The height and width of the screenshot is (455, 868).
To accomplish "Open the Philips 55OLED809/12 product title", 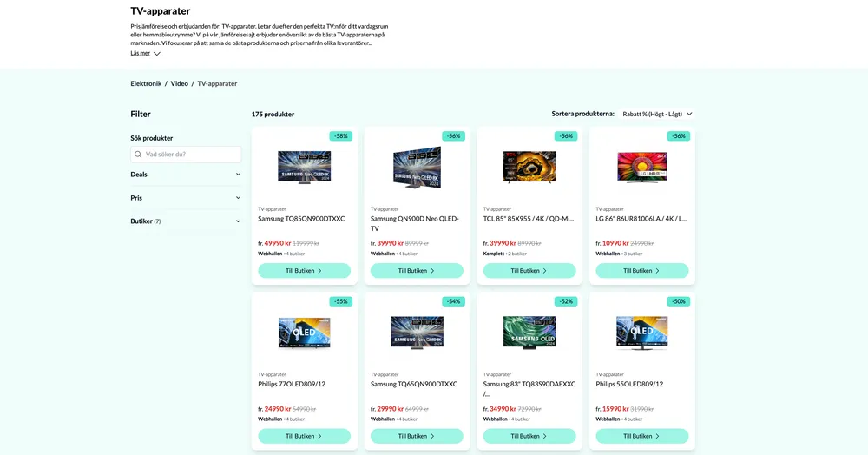I will click(x=629, y=384).
